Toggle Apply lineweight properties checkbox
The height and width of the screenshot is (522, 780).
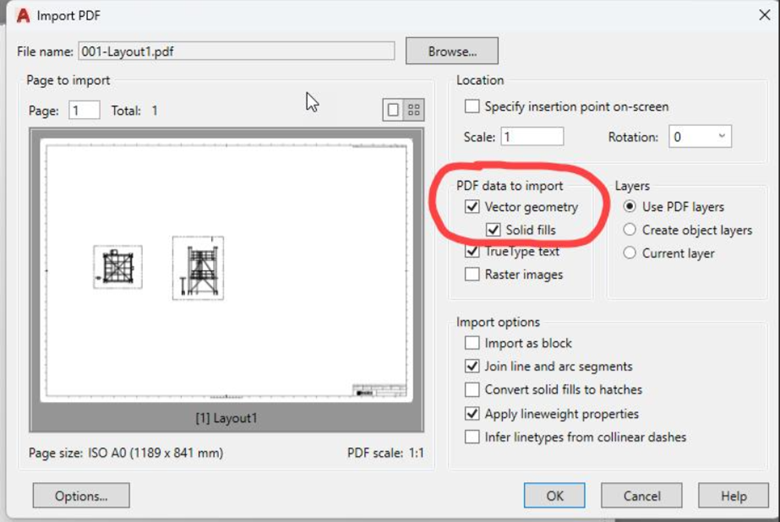pyautogui.click(x=472, y=414)
